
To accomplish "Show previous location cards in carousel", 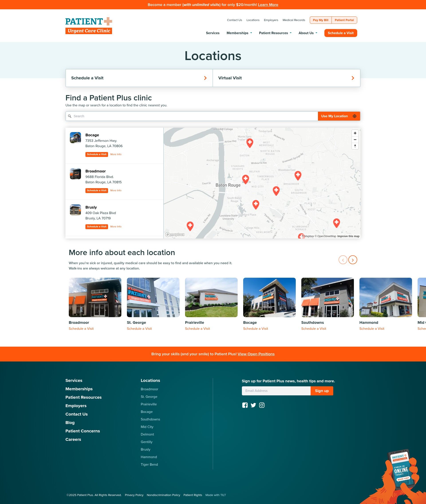I will point(343,260).
